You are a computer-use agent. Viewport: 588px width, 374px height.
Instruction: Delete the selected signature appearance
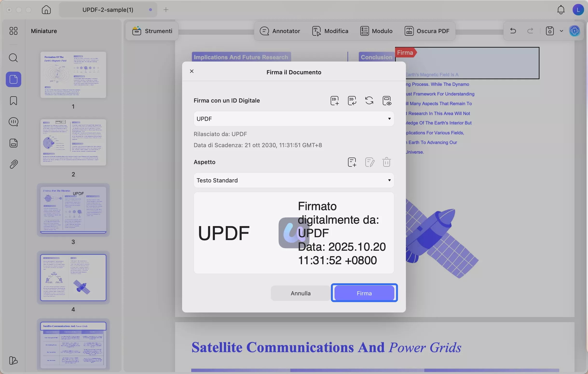tap(387, 162)
